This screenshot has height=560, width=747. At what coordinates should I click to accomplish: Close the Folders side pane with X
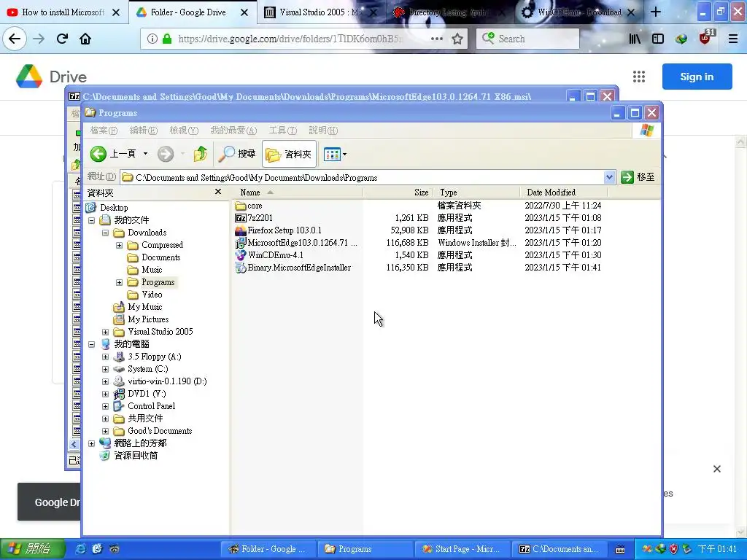tap(217, 192)
